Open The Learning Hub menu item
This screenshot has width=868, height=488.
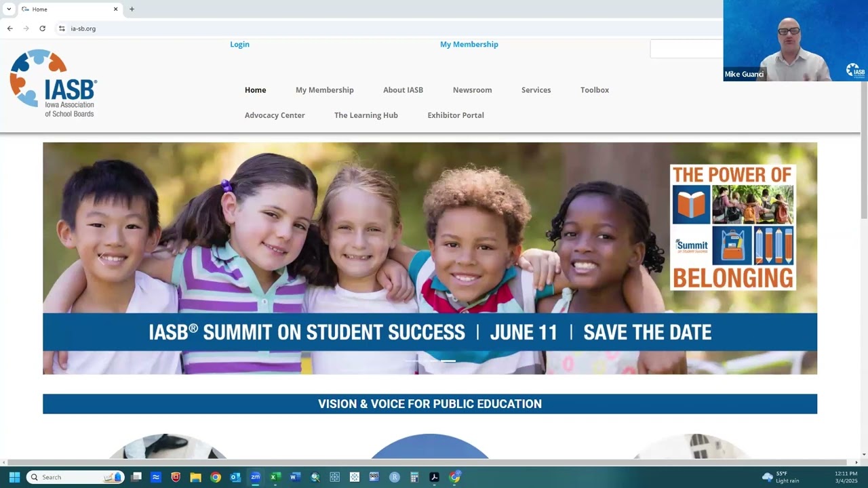366,115
